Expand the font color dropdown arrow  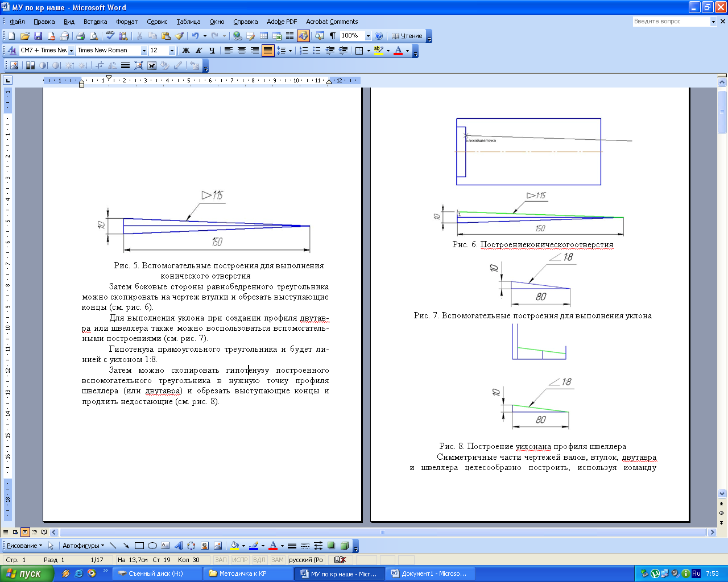407,51
